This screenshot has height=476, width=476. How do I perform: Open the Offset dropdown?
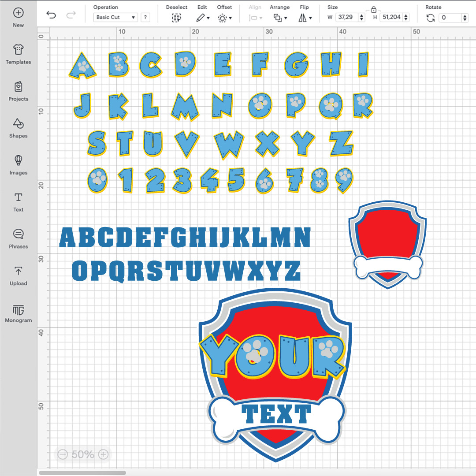click(x=224, y=18)
